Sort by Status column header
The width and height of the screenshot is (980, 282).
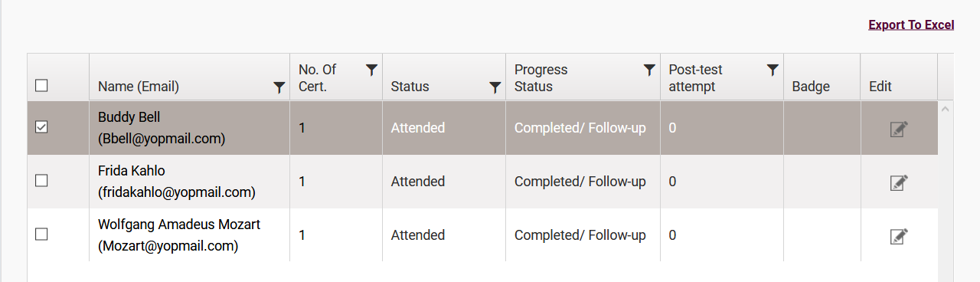[x=410, y=87]
